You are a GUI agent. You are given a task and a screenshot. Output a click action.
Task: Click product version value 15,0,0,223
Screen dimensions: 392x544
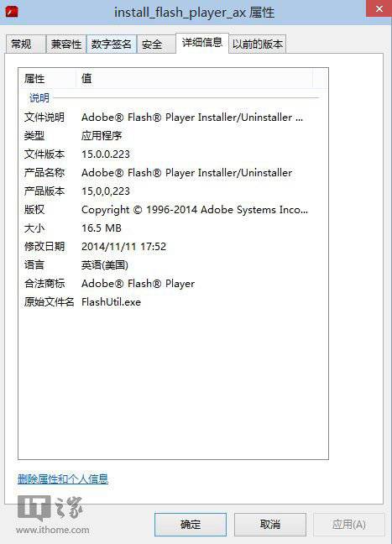click(106, 191)
